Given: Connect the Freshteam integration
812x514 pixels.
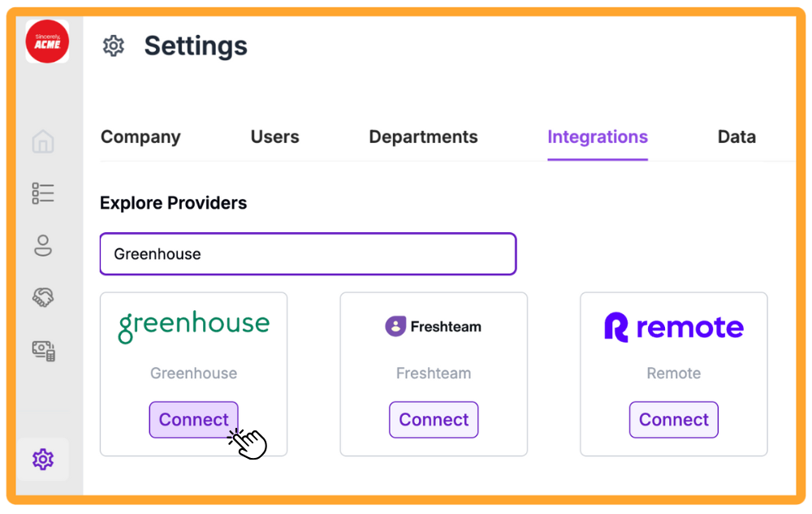Looking at the screenshot, I should 434,420.
